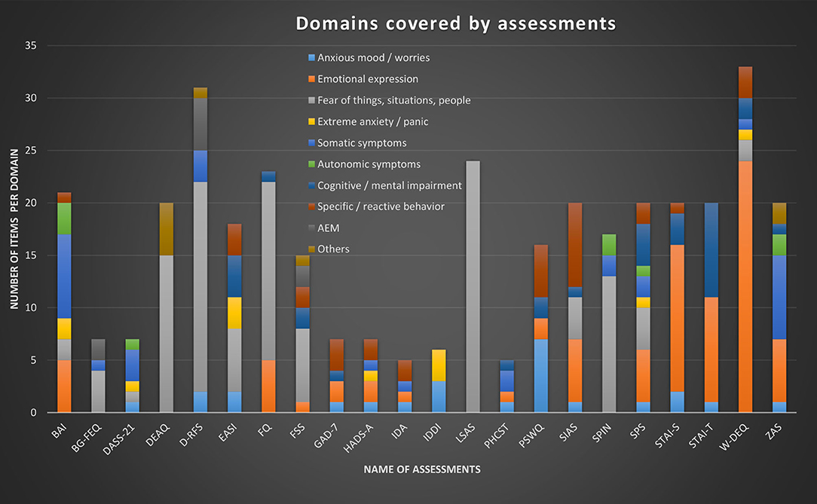Image resolution: width=817 pixels, height=504 pixels.
Task: Click the "NAME OF ASSESSMENTS" axis title
Action: pos(422,469)
